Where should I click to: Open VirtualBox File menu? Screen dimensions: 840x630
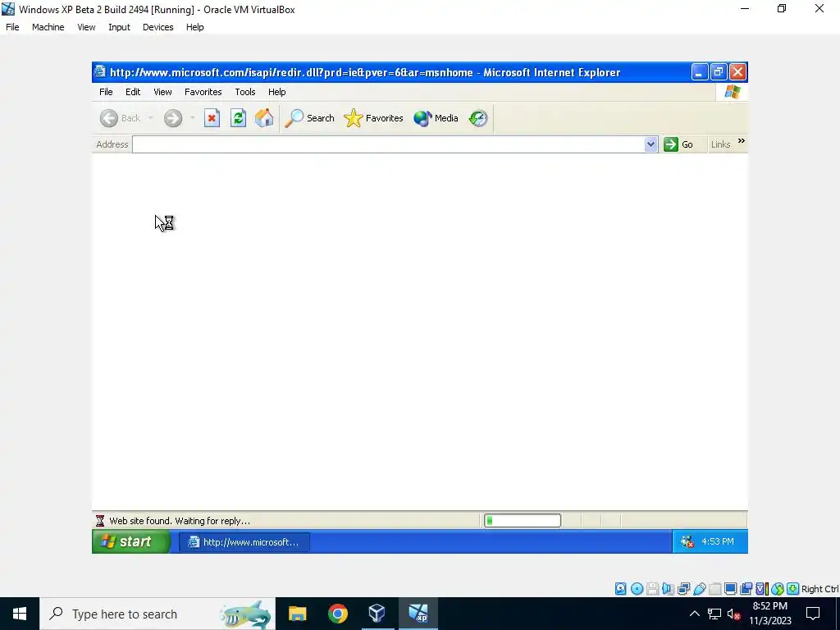click(x=12, y=27)
